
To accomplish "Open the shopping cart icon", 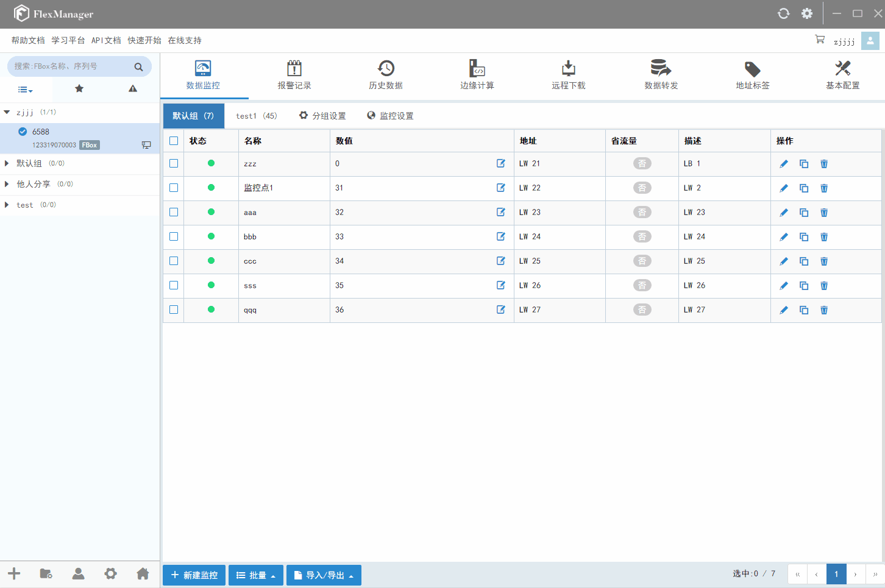I will click(x=820, y=40).
